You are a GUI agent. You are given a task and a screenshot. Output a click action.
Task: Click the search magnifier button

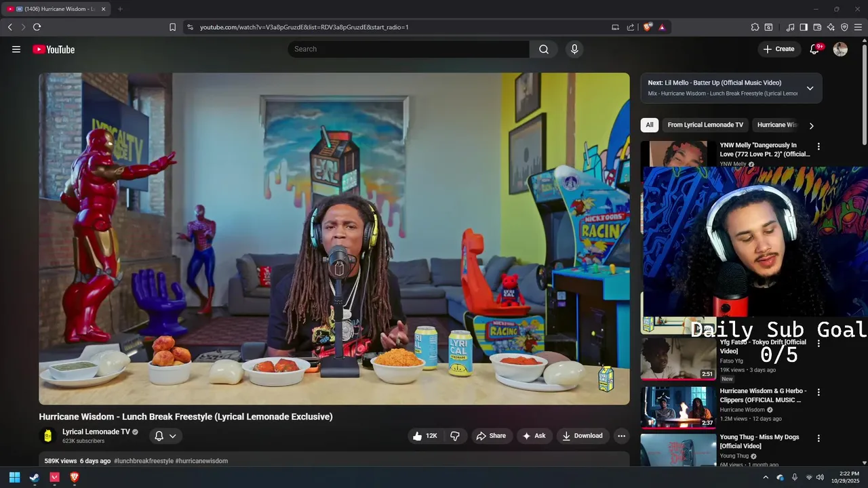544,49
